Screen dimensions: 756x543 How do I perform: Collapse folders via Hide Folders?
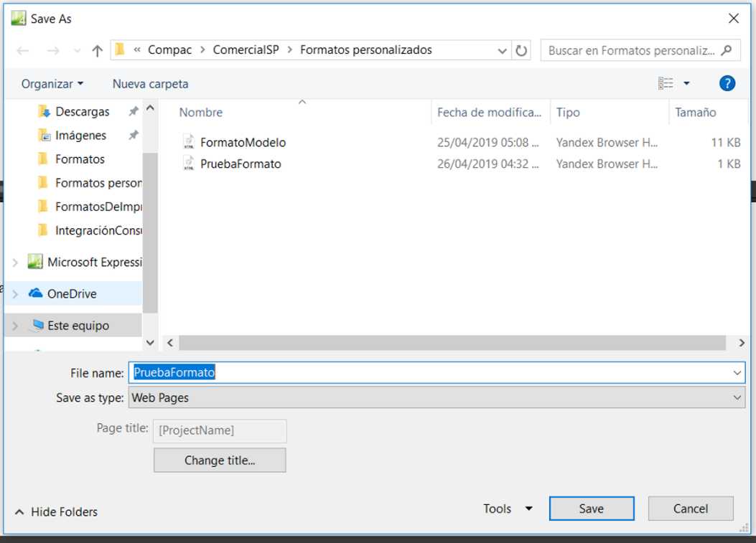coord(65,511)
